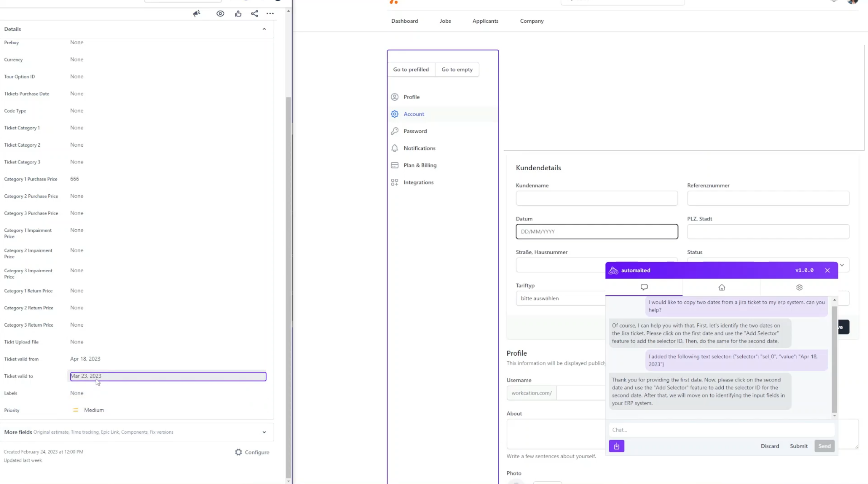Click the Integrations grid icon
Screen dimensions: 868x484
[395, 182]
